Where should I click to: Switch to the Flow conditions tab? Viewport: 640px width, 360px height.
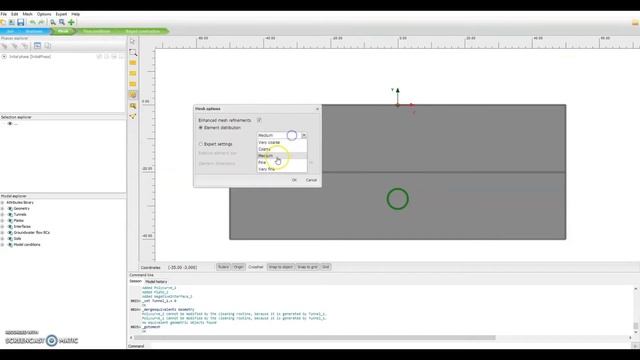coord(97,31)
